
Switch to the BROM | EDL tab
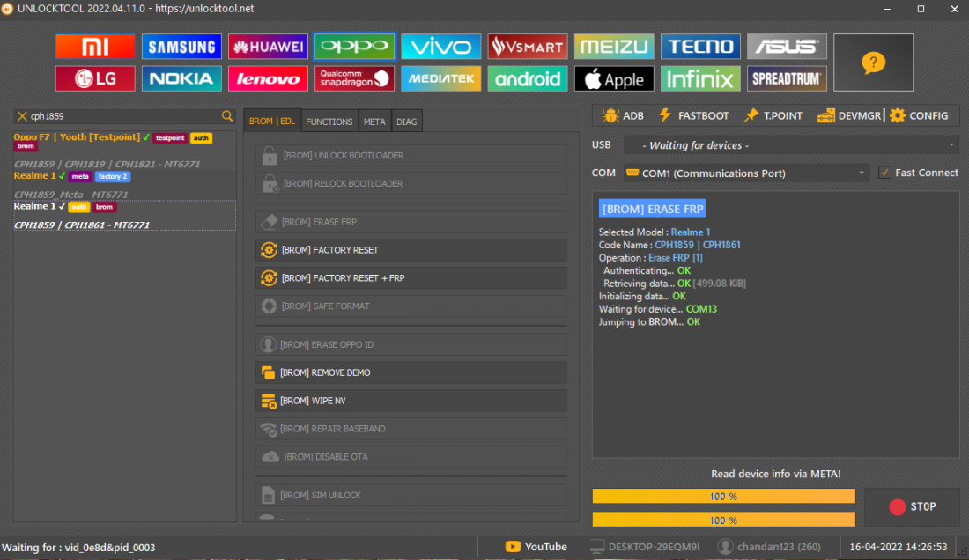point(272,121)
